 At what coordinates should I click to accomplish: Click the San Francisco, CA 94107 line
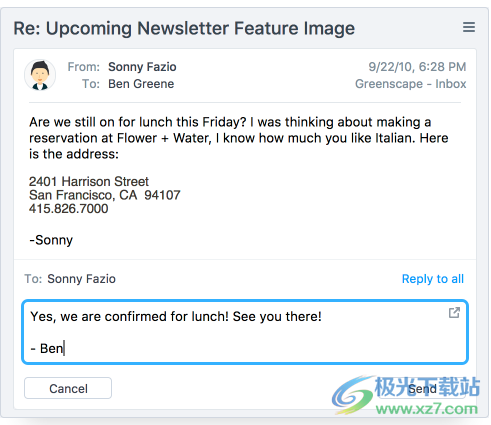point(105,195)
